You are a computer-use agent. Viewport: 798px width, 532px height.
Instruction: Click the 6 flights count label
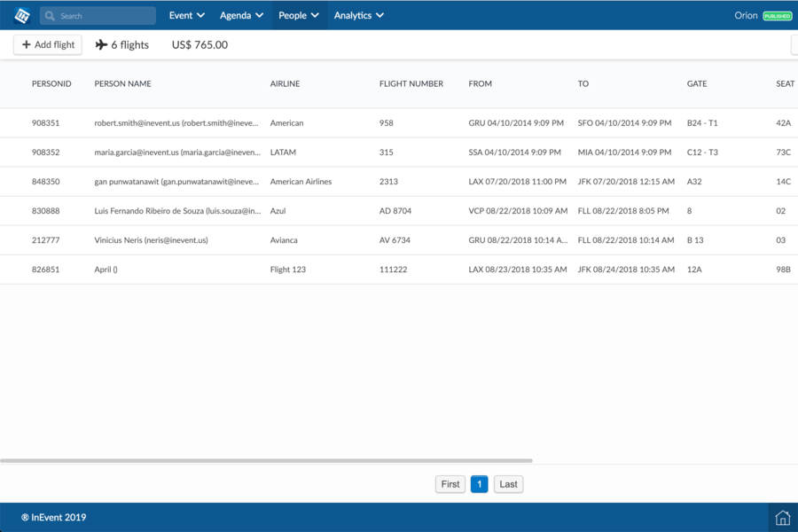[129, 45]
